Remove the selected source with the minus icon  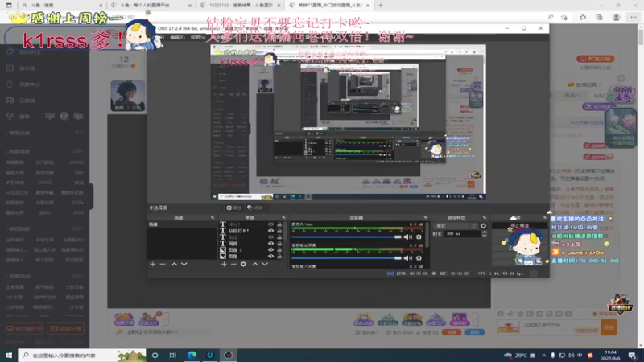click(x=233, y=265)
